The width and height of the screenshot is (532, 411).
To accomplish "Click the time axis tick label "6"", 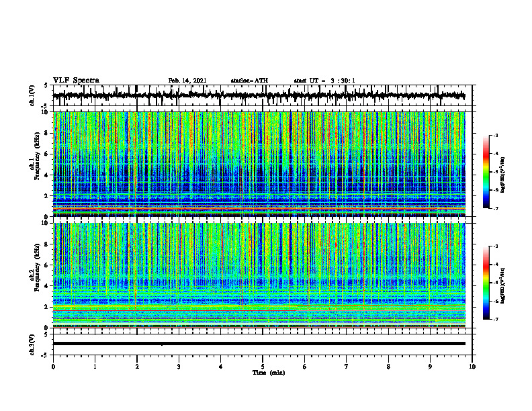I will click(x=305, y=367).
